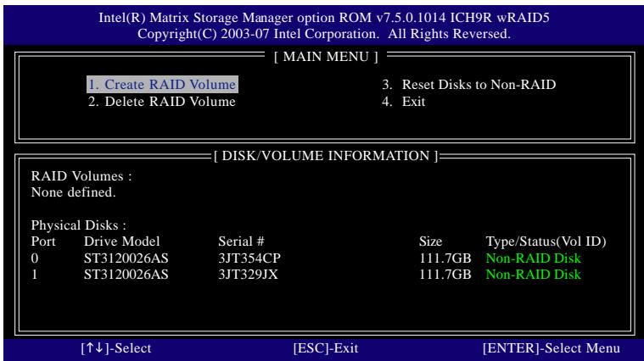The width and height of the screenshot is (644, 361).
Task: Click Non-RAID Disk status of port 1
Action: point(533,274)
